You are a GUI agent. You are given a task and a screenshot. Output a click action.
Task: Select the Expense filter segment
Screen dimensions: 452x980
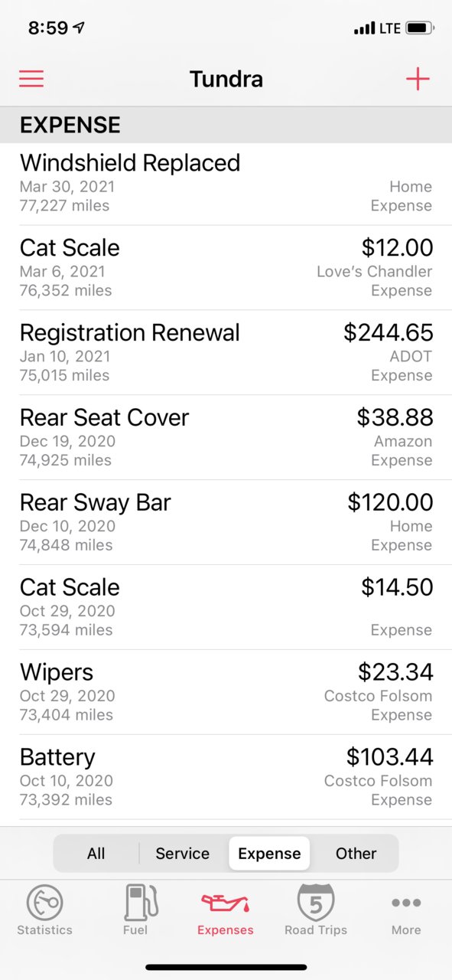point(269,853)
